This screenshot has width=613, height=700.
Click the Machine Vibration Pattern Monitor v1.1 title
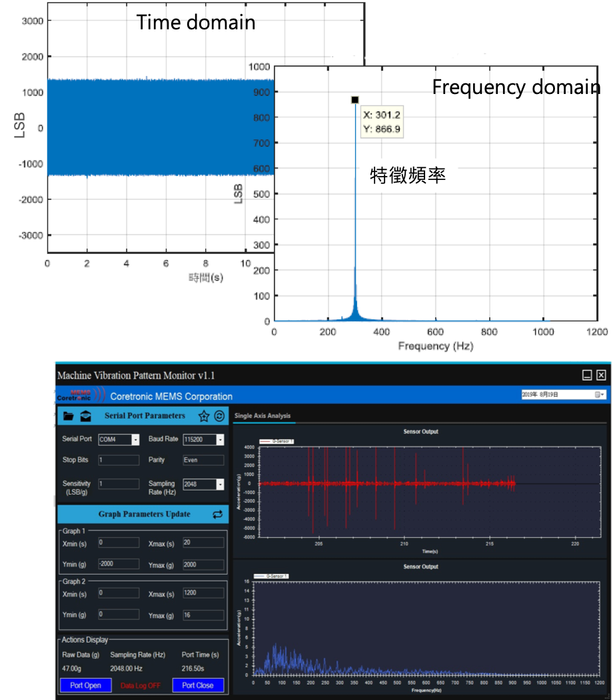(x=136, y=375)
